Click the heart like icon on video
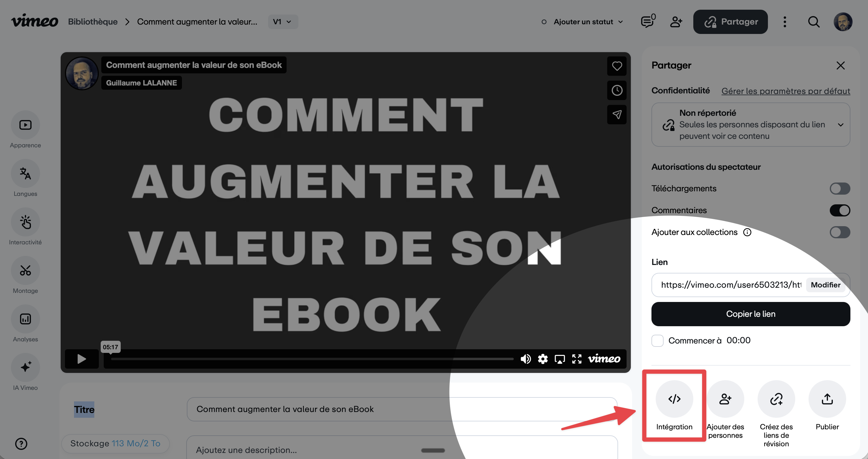Screen dimensions: 868x459 pyautogui.click(x=617, y=66)
